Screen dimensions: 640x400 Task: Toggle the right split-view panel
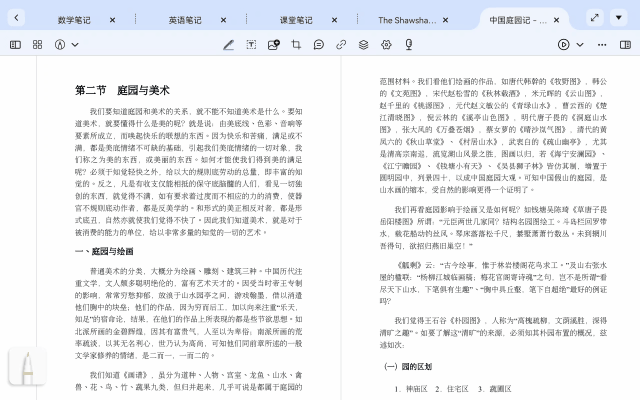[x=625, y=44]
